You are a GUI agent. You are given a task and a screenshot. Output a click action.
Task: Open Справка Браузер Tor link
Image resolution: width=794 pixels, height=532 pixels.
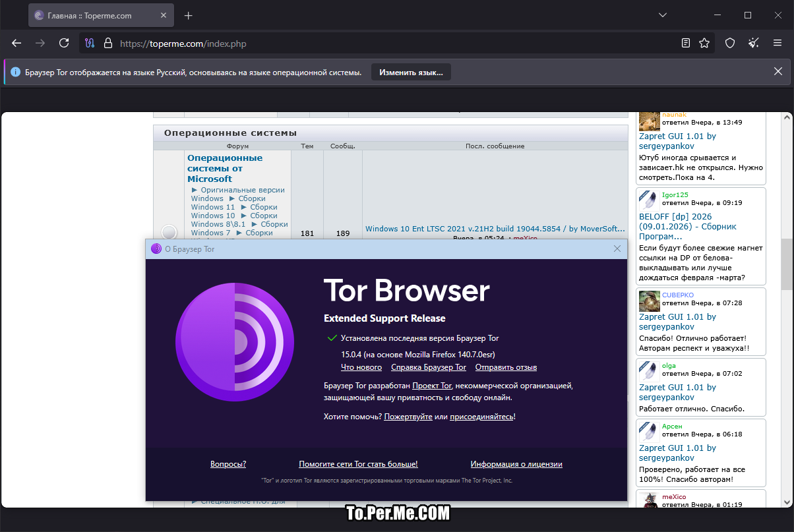pyautogui.click(x=428, y=367)
